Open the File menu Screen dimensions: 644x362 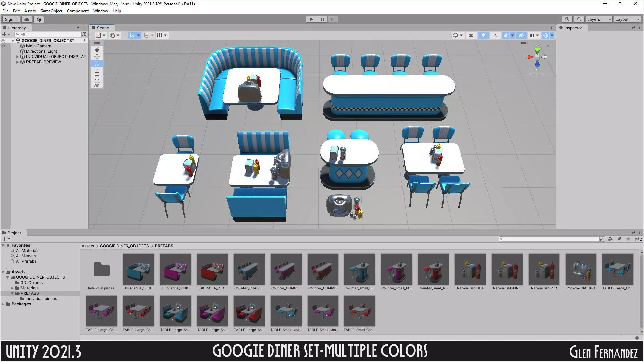[x=5, y=11]
